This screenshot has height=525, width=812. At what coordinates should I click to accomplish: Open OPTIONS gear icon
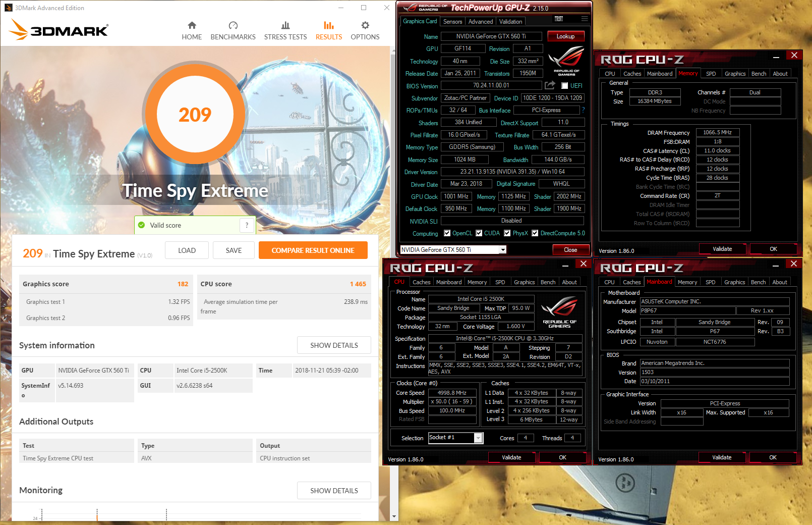pos(365,25)
